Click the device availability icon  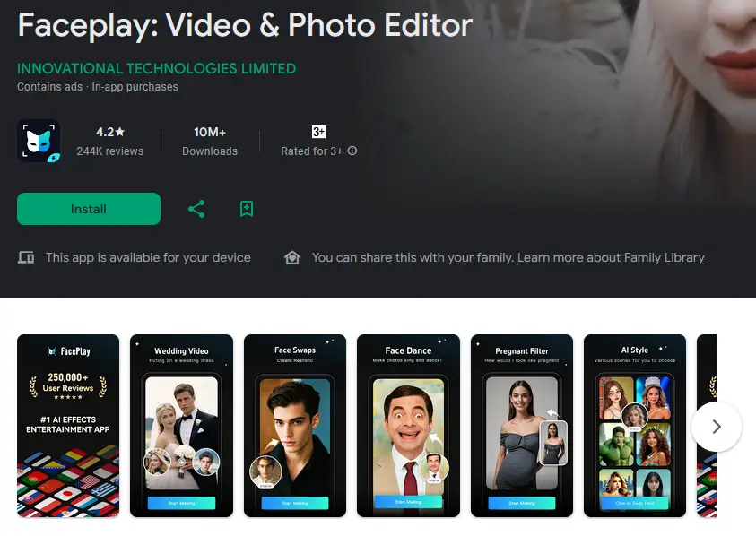[x=26, y=257]
